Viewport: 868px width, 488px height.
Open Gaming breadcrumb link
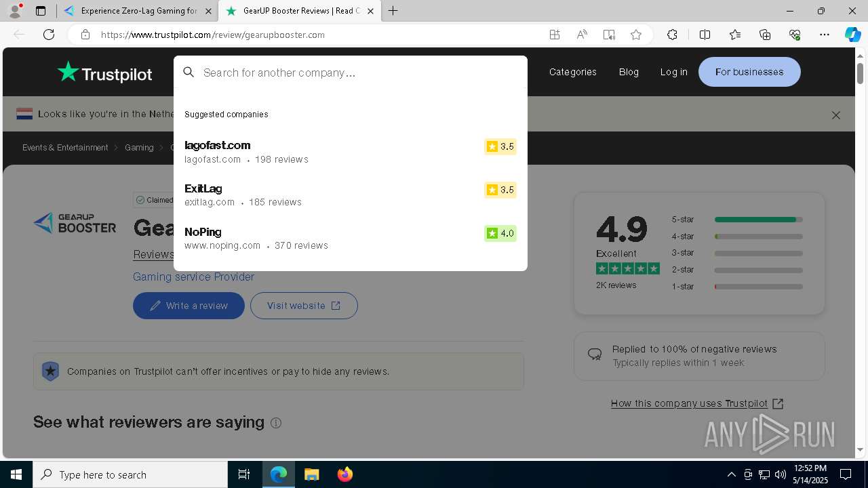(139, 148)
